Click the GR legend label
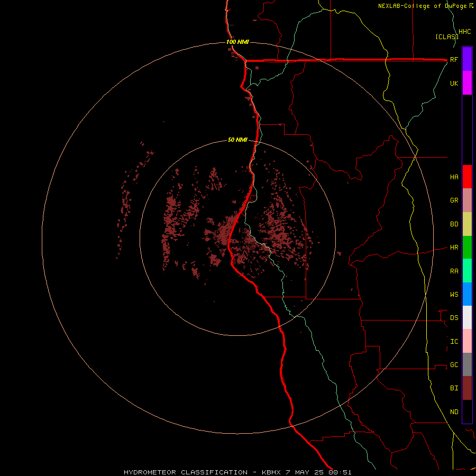 pyautogui.click(x=454, y=200)
